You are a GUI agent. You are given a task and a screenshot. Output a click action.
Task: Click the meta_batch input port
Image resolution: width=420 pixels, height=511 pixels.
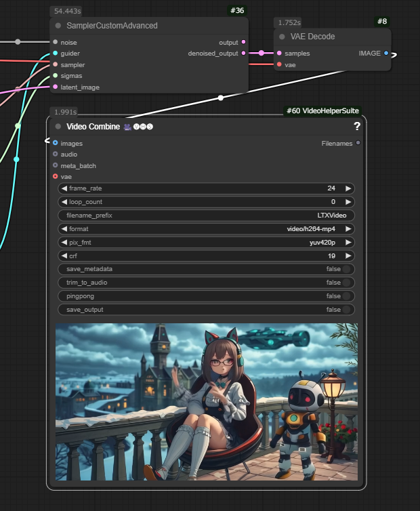click(x=56, y=165)
